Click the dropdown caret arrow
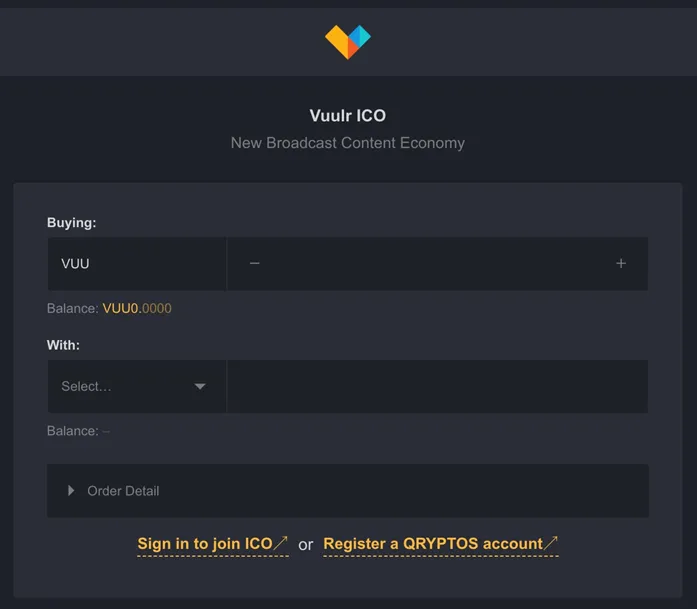697x609 pixels. (200, 386)
